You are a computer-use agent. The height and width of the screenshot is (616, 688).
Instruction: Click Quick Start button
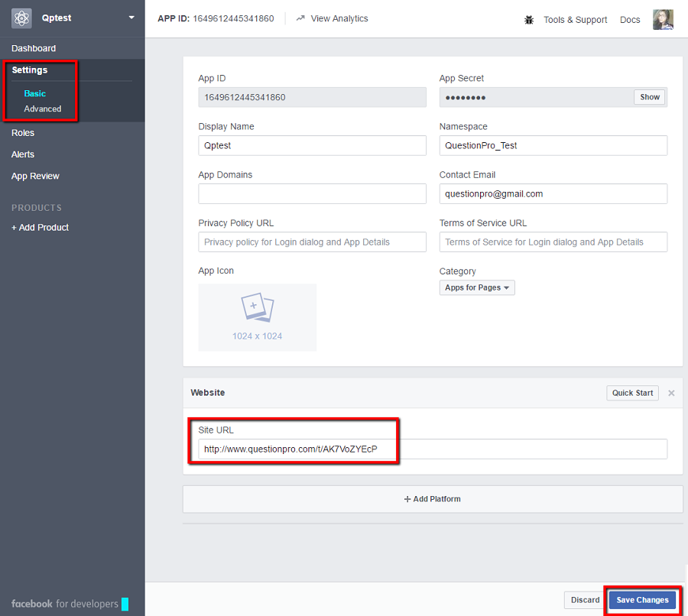click(x=632, y=393)
